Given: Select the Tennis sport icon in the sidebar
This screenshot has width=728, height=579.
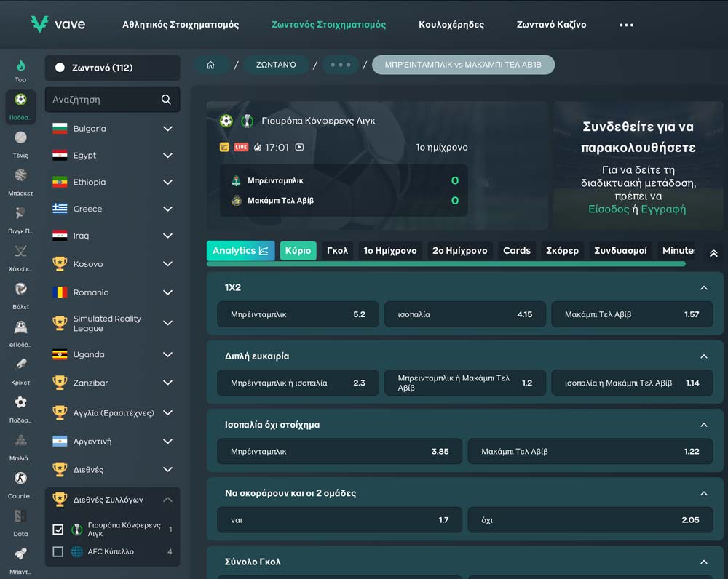Looking at the screenshot, I should click(20, 137).
